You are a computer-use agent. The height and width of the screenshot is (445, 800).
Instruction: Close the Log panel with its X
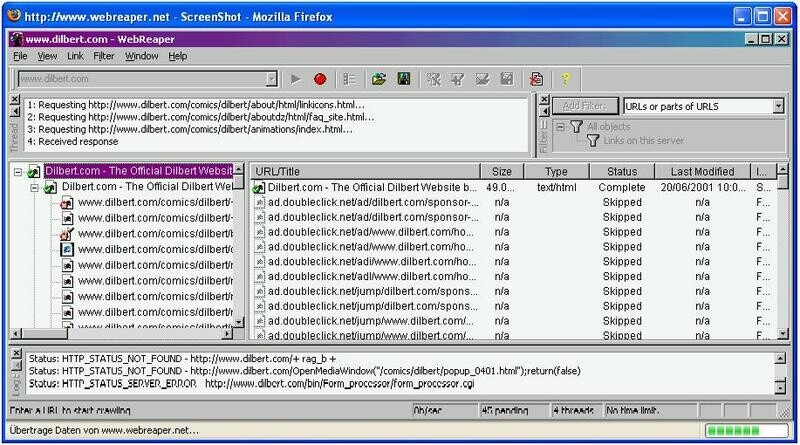[x=16, y=353]
